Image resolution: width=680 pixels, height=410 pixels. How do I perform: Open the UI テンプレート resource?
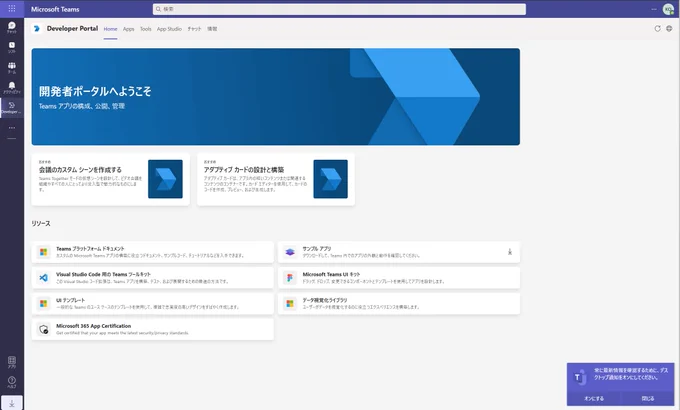pyautogui.click(x=153, y=303)
